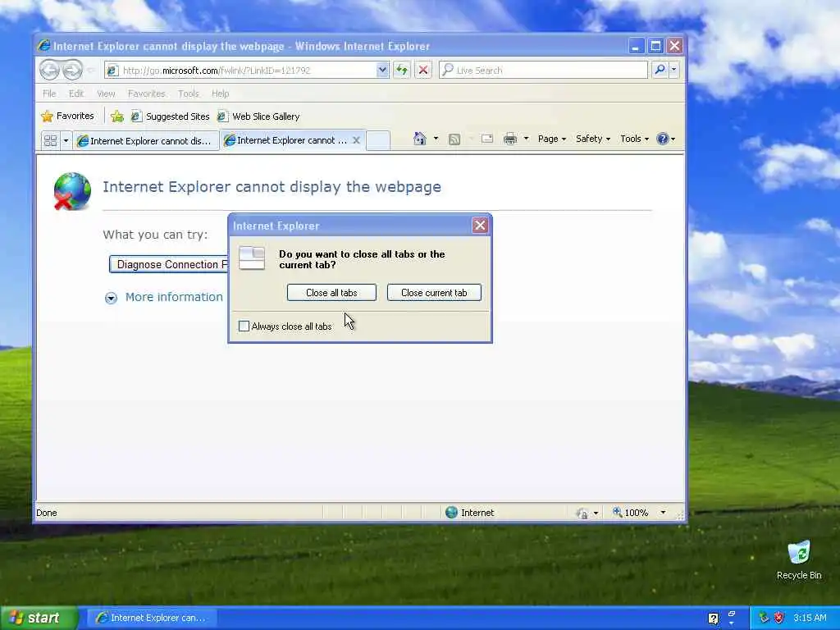Viewport: 840px width, 630px height.
Task: Expand the address bar history dropdown
Action: (382, 70)
